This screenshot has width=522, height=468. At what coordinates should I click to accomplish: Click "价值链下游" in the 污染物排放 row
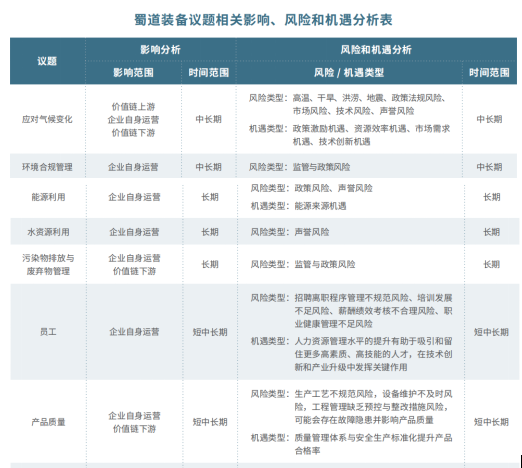134,271
